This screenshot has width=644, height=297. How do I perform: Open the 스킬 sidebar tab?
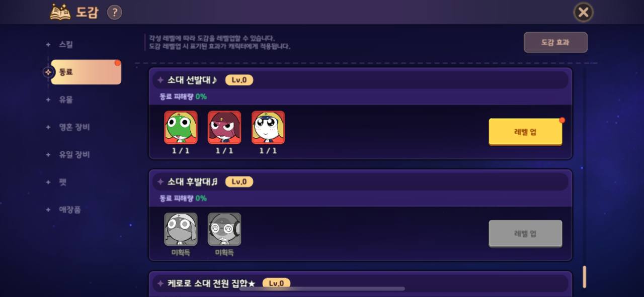click(66, 45)
